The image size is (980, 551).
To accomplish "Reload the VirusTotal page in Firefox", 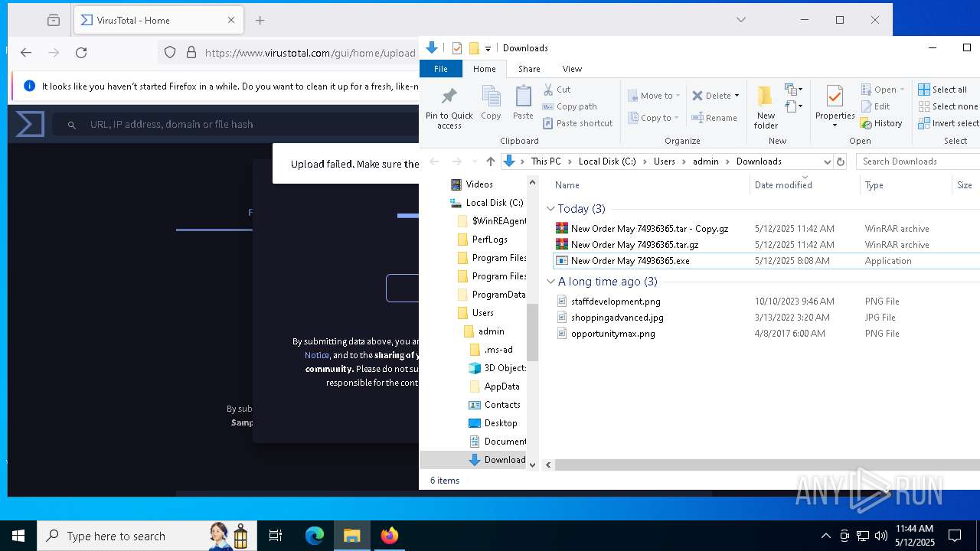I will (81, 53).
